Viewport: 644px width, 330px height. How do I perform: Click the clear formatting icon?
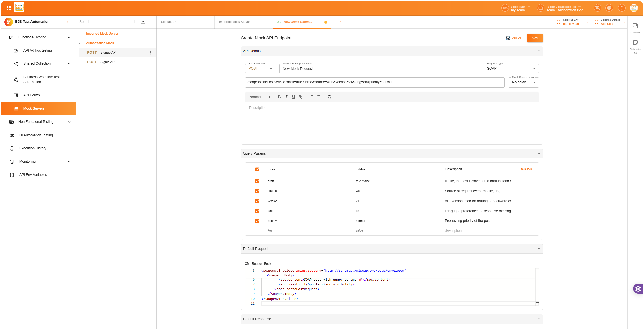point(329,97)
